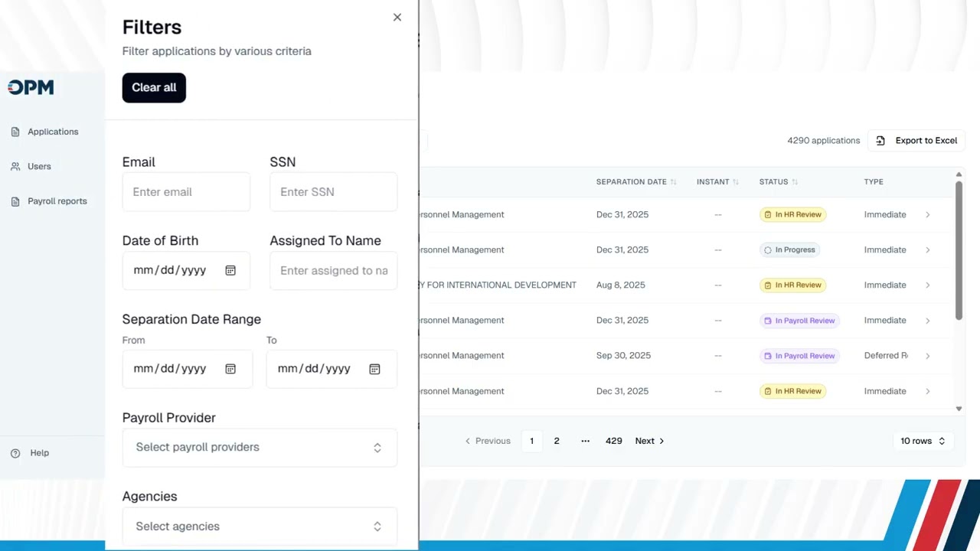This screenshot has width=980, height=551.
Task: Open calendar picker for To date
Action: (x=374, y=369)
